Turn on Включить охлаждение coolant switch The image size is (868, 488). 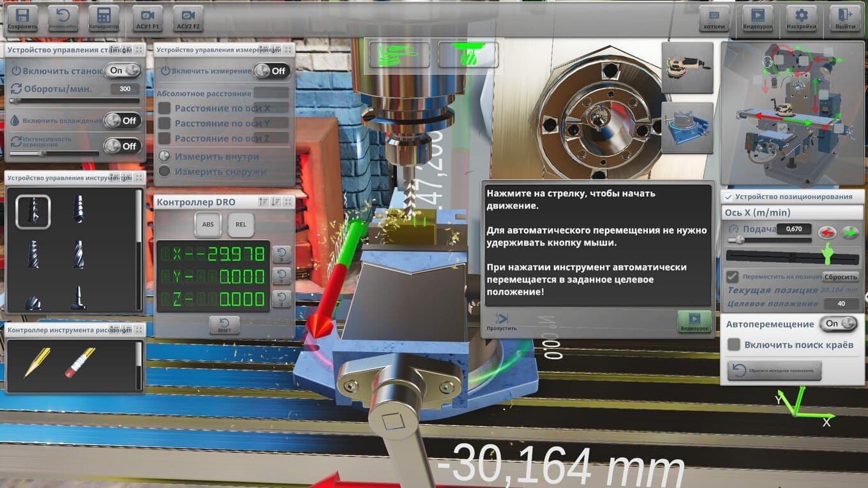122,120
